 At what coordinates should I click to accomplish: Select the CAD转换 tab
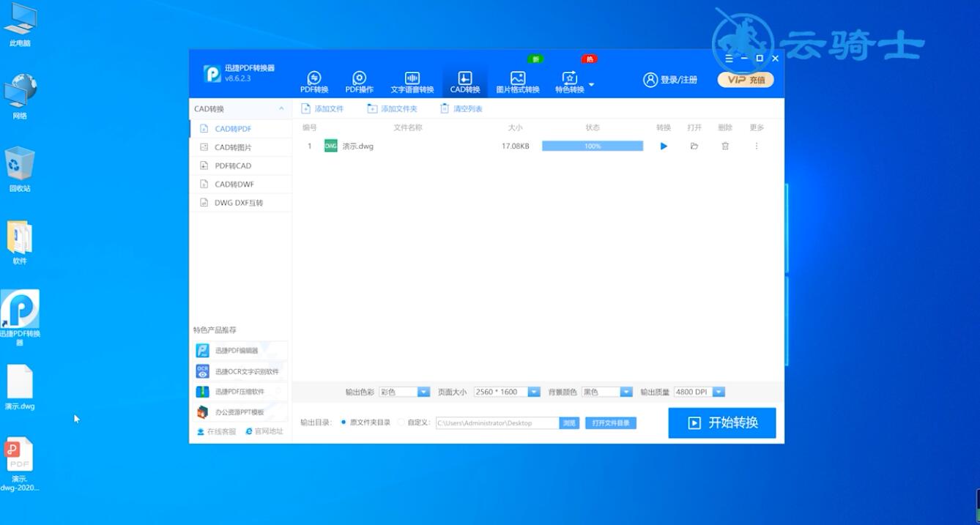click(465, 83)
